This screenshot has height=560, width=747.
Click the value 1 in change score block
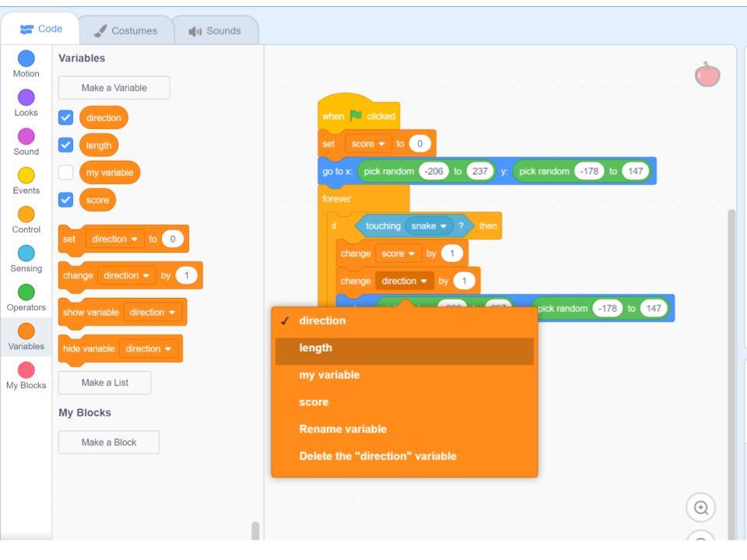pos(451,254)
